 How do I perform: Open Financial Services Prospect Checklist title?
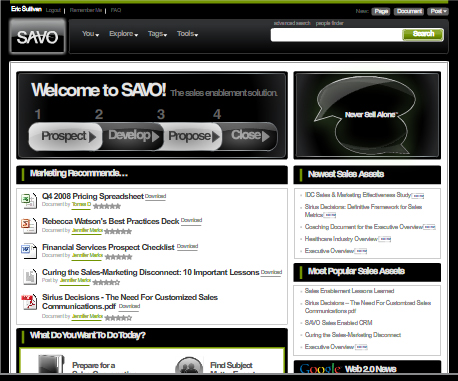coord(108,247)
